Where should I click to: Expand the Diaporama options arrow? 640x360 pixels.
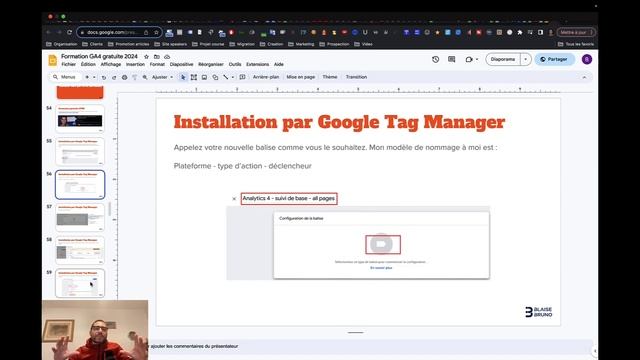525,59
